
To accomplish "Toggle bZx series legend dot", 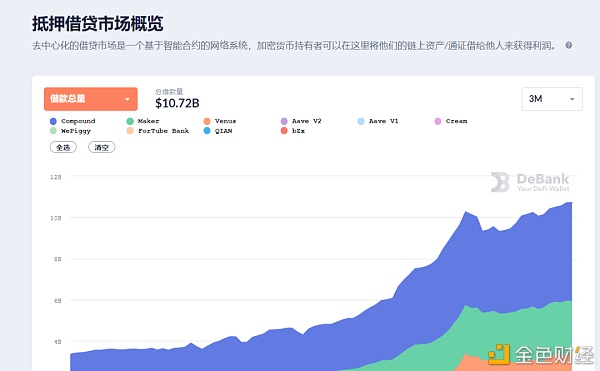I will [284, 131].
